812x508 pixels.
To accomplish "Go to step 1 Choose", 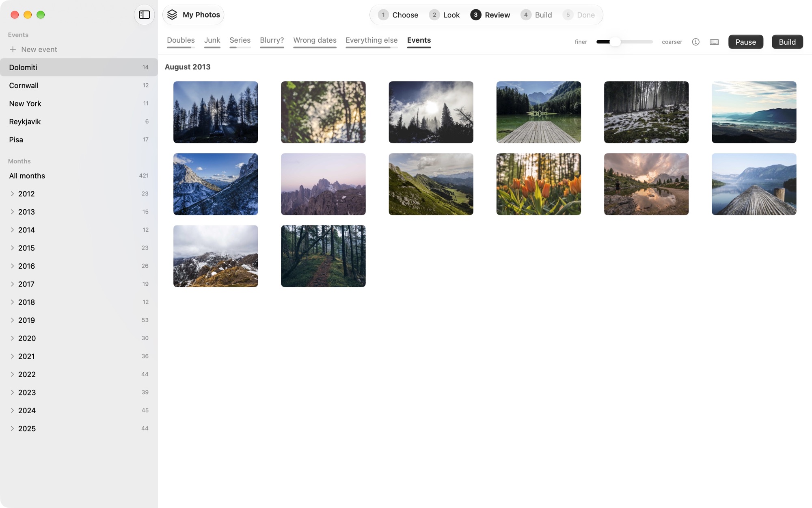I will tap(398, 15).
